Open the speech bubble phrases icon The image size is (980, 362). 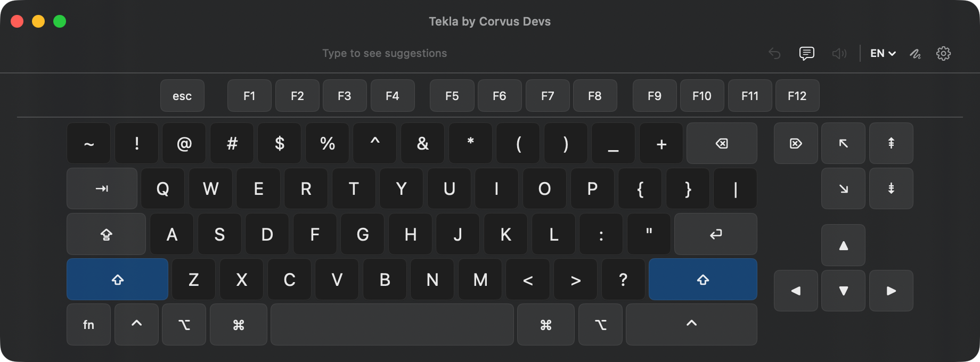tap(807, 53)
